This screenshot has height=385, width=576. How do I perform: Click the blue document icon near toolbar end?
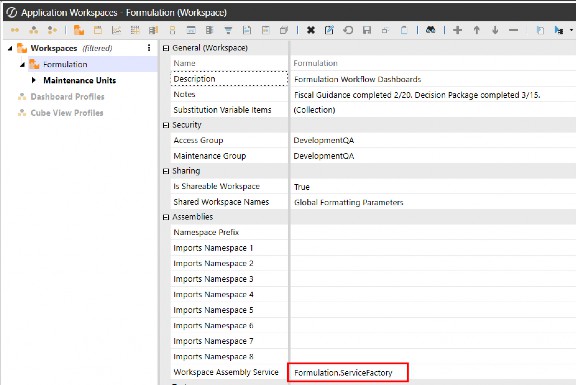pyautogui.click(x=540, y=30)
